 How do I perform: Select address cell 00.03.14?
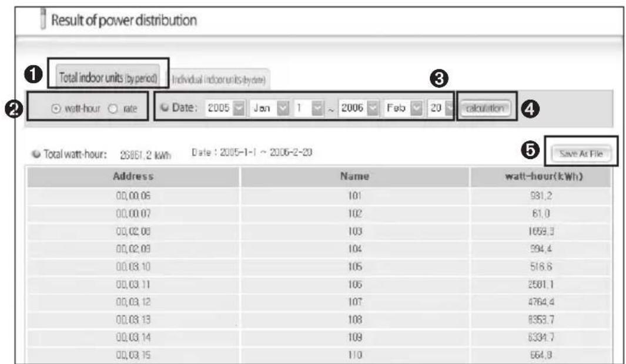[133, 338]
